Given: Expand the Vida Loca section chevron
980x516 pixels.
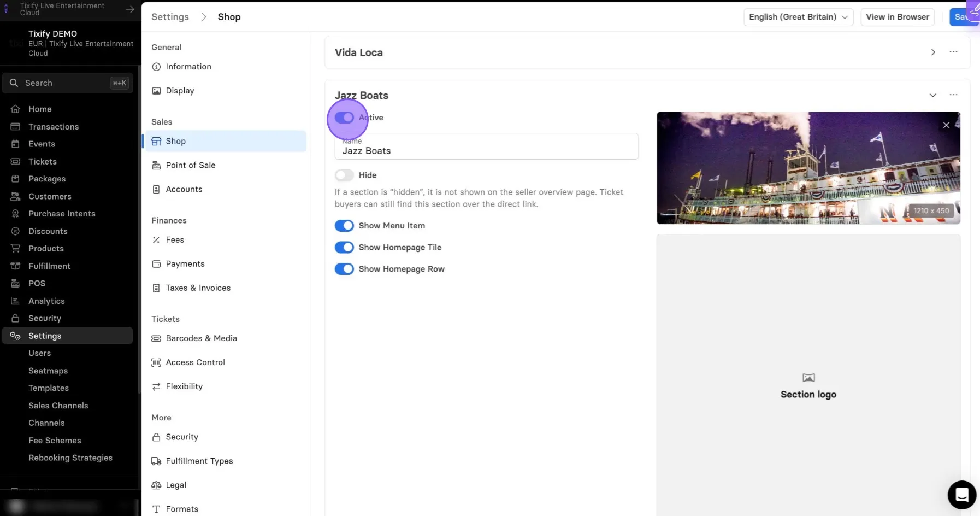Looking at the screenshot, I should point(933,52).
